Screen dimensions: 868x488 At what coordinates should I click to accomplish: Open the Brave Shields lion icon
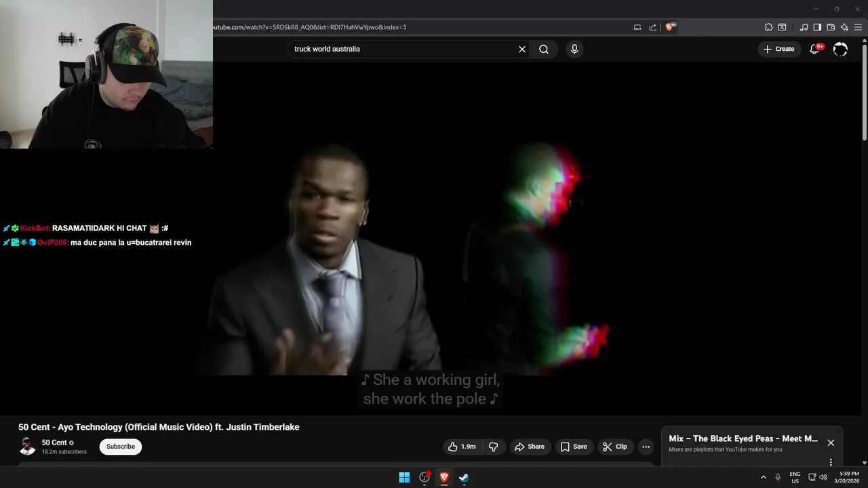pos(671,27)
